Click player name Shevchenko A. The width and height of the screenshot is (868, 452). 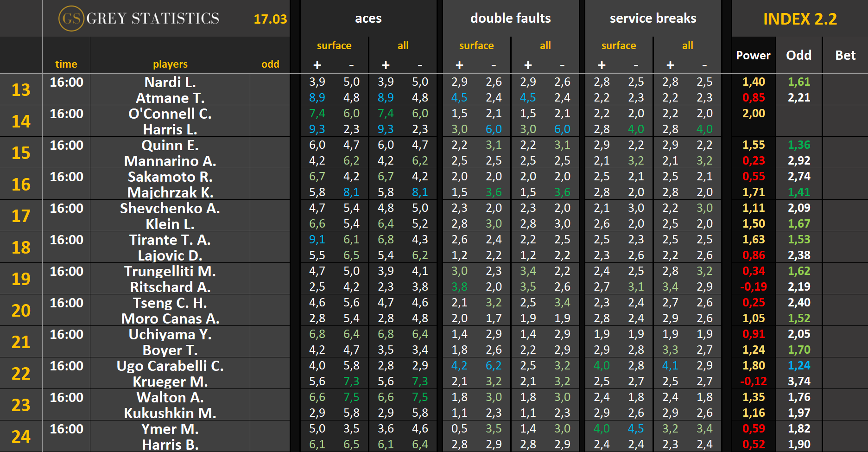170,208
